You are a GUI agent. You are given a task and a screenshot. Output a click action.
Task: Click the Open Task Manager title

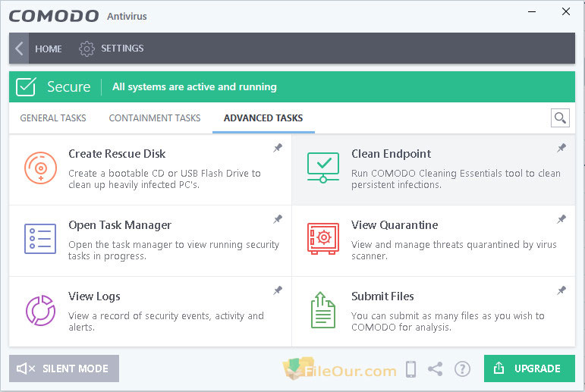pyautogui.click(x=120, y=225)
